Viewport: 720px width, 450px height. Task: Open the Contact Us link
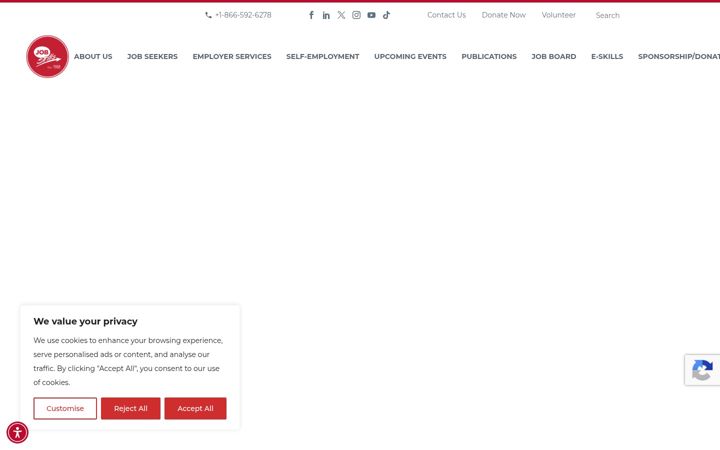tap(446, 15)
